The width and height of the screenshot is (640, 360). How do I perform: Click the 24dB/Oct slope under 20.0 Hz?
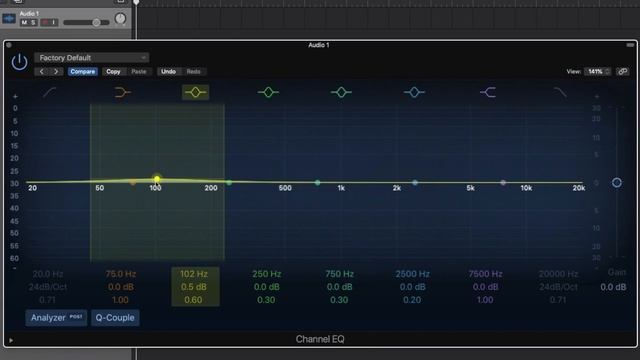click(x=48, y=287)
